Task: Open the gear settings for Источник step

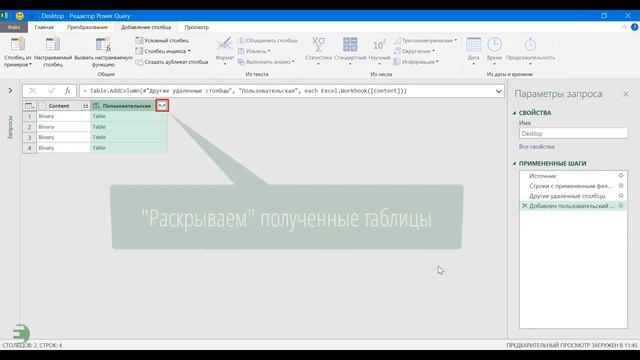Action: (x=621, y=176)
